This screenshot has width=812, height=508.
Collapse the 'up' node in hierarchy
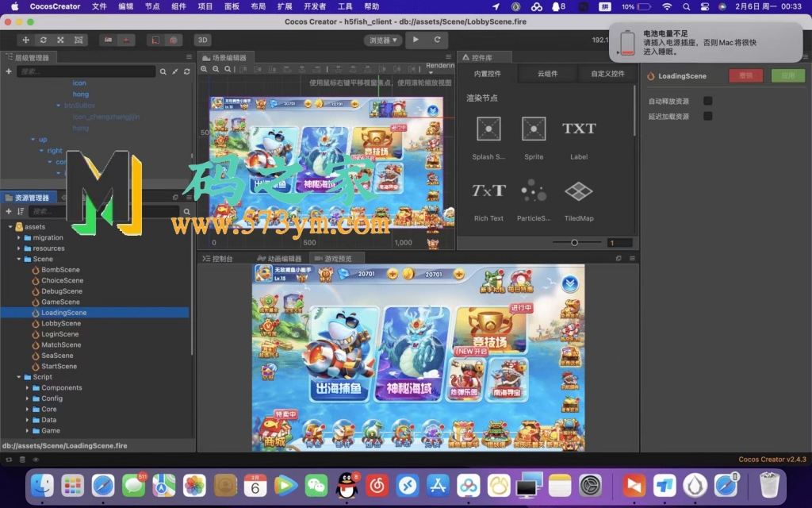(x=33, y=140)
